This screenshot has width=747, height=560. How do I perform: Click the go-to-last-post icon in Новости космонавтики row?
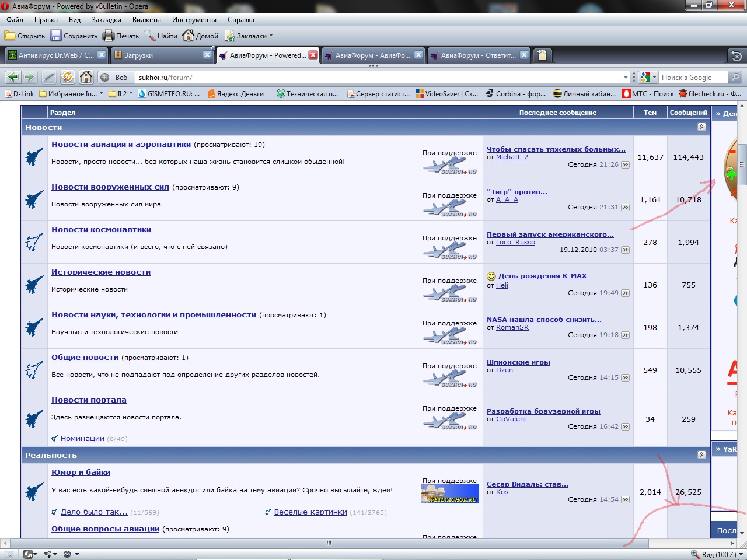pyautogui.click(x=626, y=250)
